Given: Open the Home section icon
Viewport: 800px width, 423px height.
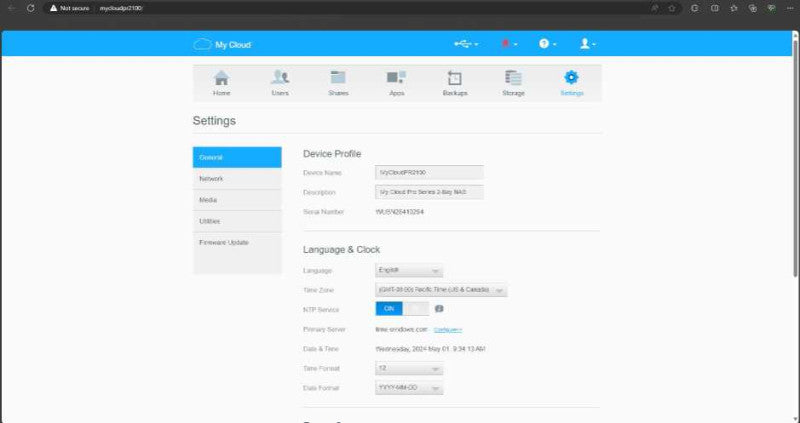Looking at the screenshot, I should (221, 78).
